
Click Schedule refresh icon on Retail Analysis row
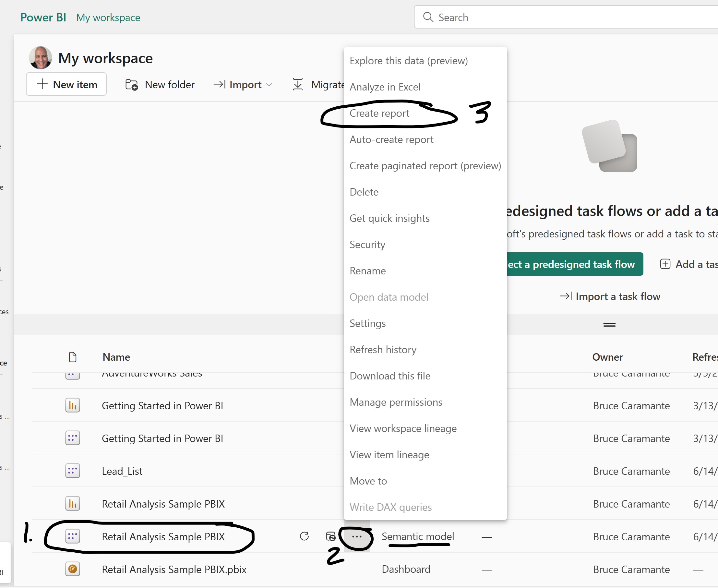[x=330, y=536]
